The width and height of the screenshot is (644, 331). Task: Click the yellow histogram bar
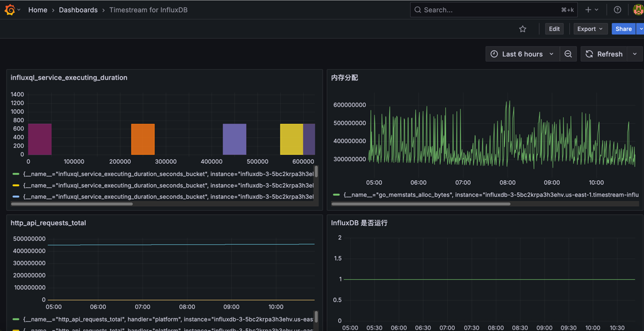pos(291,139)
